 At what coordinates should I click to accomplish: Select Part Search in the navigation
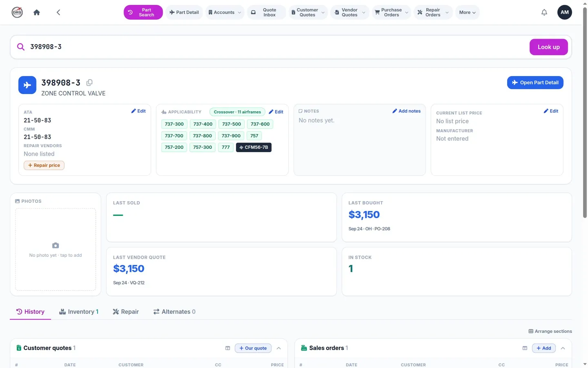143,12
